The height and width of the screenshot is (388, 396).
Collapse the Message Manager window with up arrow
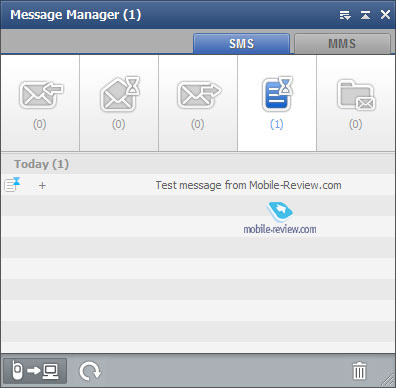click(x=365, y=15)
